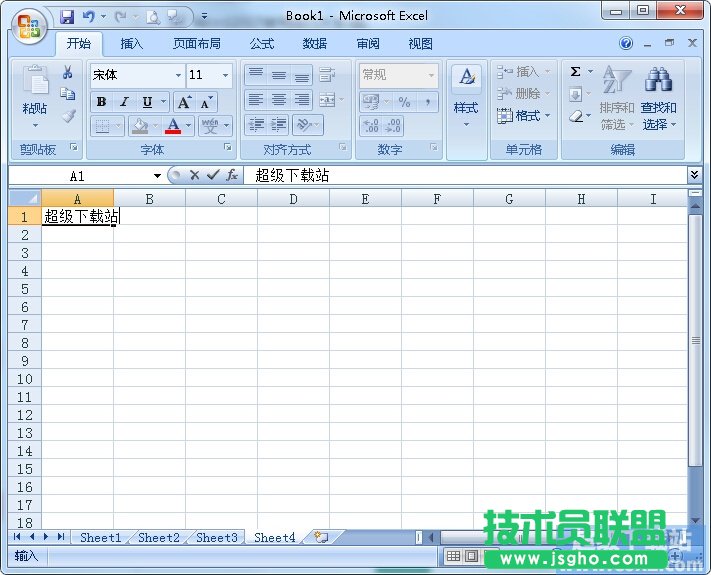Click the font color red A swatch

pyautogui.click(x=174, y=126)
